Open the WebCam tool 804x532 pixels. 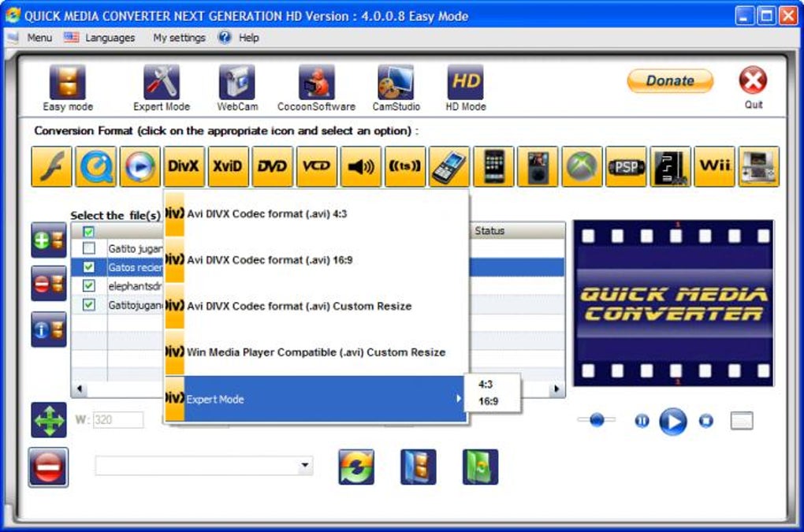(237, 88)
